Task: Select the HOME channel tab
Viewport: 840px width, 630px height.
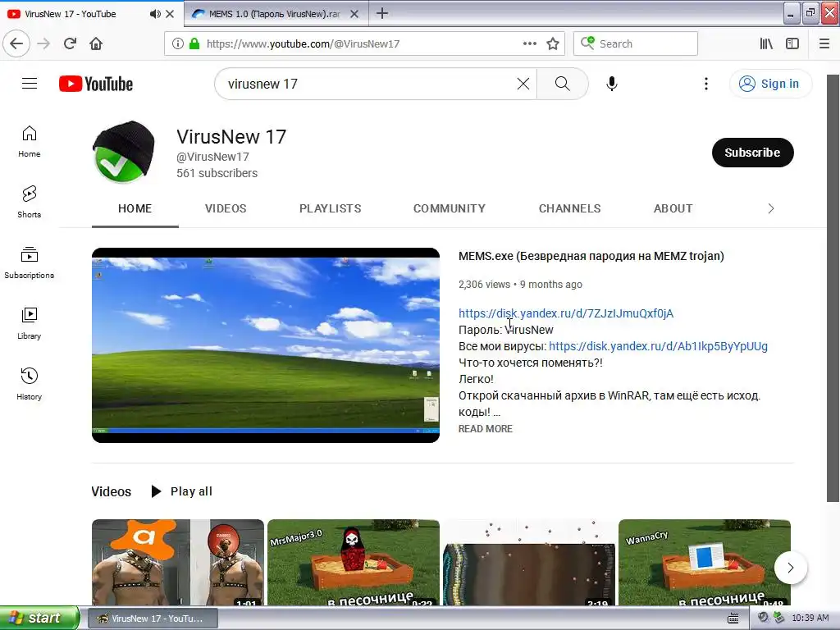Action: pos(135,208)
